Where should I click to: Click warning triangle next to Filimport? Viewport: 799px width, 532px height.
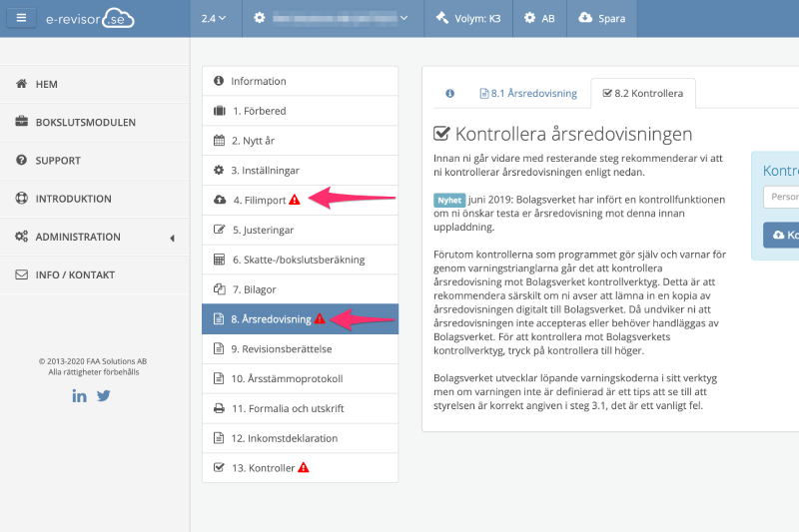pyautogui.click(x=295, y=200)
